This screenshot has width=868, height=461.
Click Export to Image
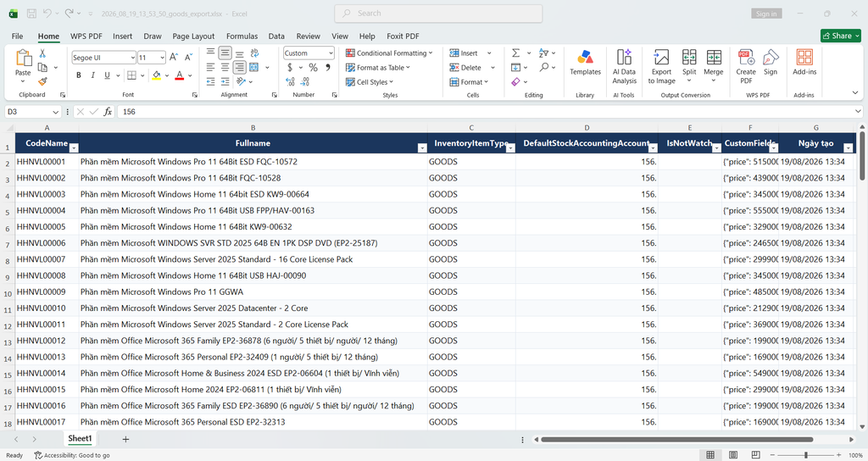pos(661,66)
